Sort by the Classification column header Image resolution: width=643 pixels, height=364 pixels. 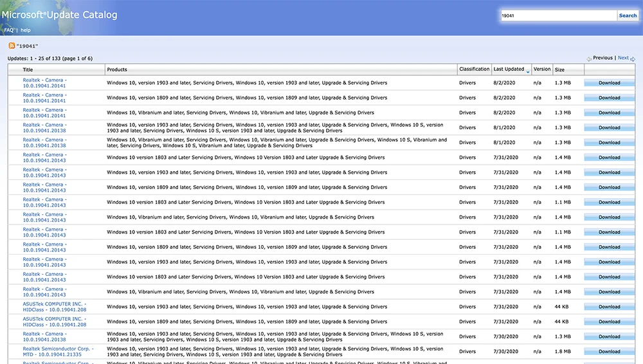(x=475, y=69)
